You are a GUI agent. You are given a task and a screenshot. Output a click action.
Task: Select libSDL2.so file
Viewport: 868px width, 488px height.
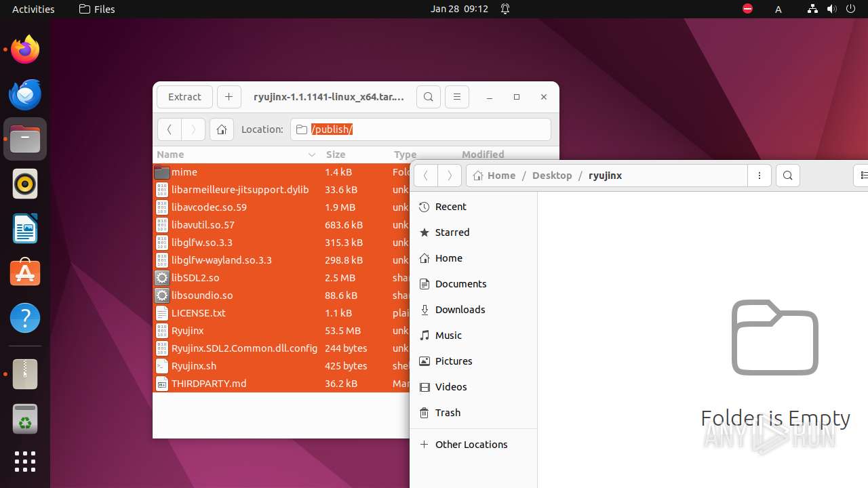[281, 278]
